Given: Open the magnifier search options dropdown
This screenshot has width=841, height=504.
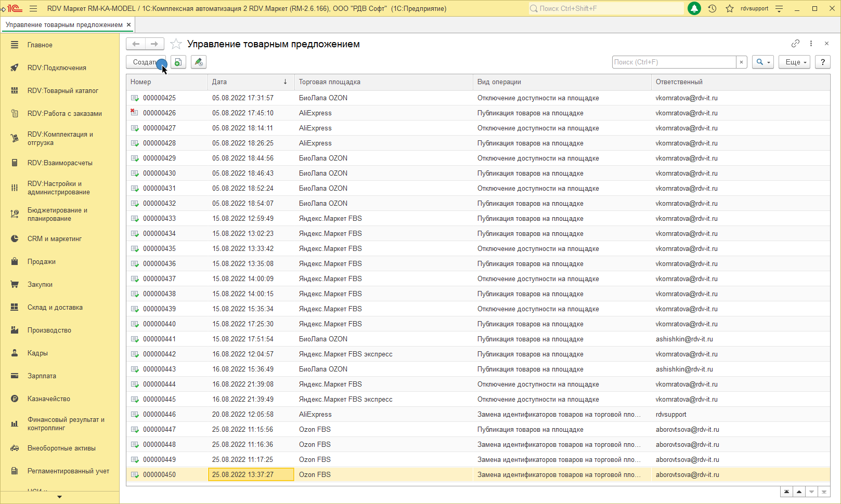Looking at the screenshot, I should pos(762,62).
